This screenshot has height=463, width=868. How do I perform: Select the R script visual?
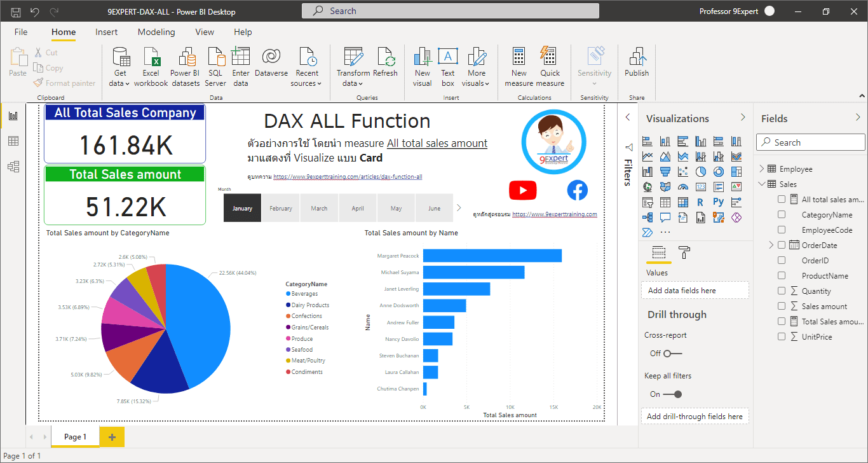700,202
